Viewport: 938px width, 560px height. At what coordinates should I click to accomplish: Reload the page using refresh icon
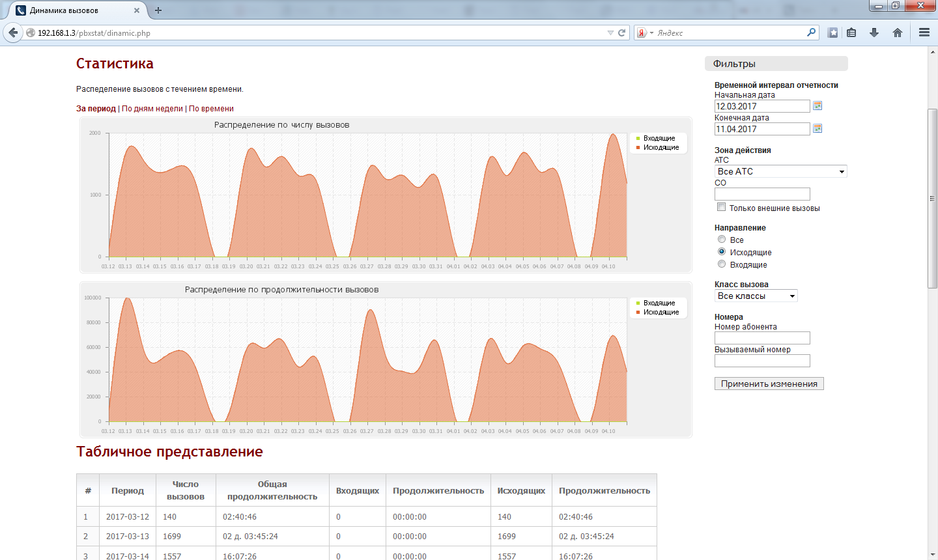622,33
